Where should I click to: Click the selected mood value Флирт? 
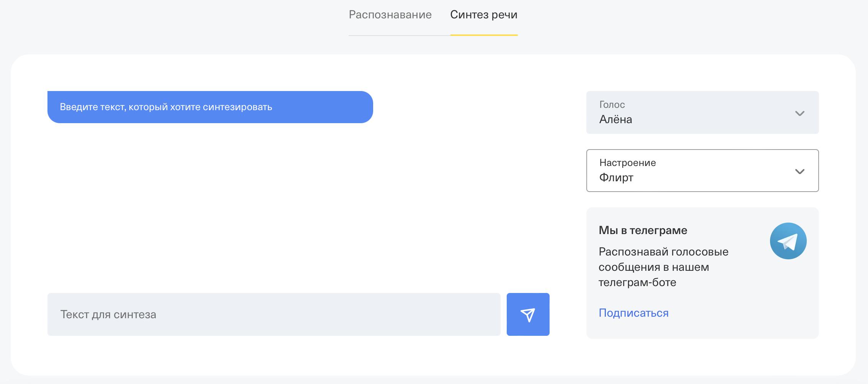[616, 177]
